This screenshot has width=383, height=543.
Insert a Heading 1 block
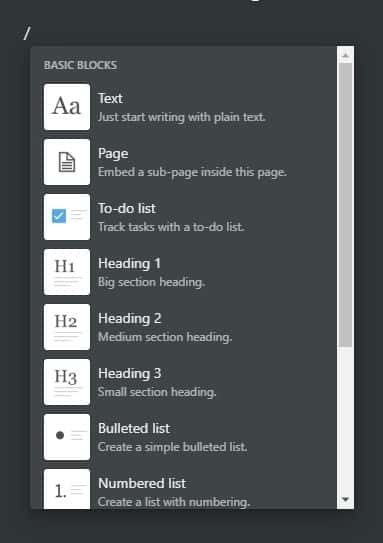[184, 272]
